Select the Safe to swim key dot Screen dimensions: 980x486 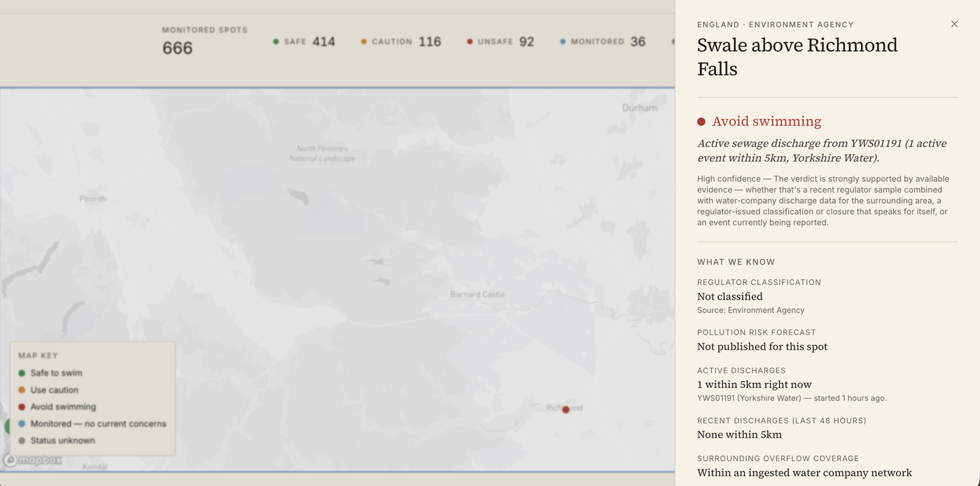(x=22, y=373)
